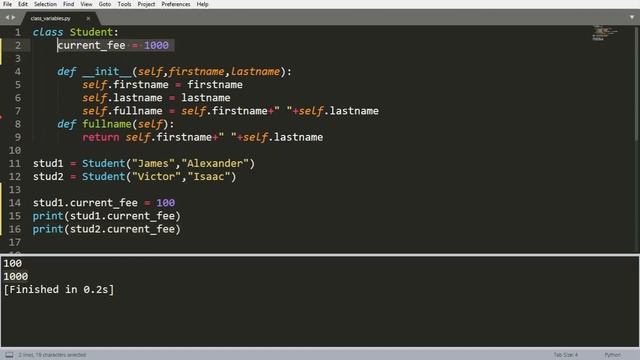Toggle the side bar status icon
This screenshot has height=360, width=640.
click(x=9, y=355)
